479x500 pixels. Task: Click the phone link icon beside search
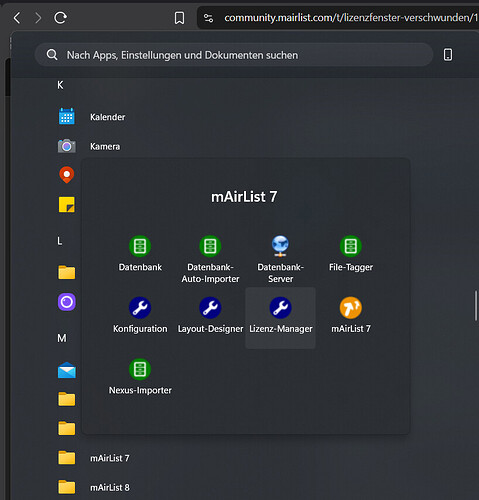coord(448,55)
